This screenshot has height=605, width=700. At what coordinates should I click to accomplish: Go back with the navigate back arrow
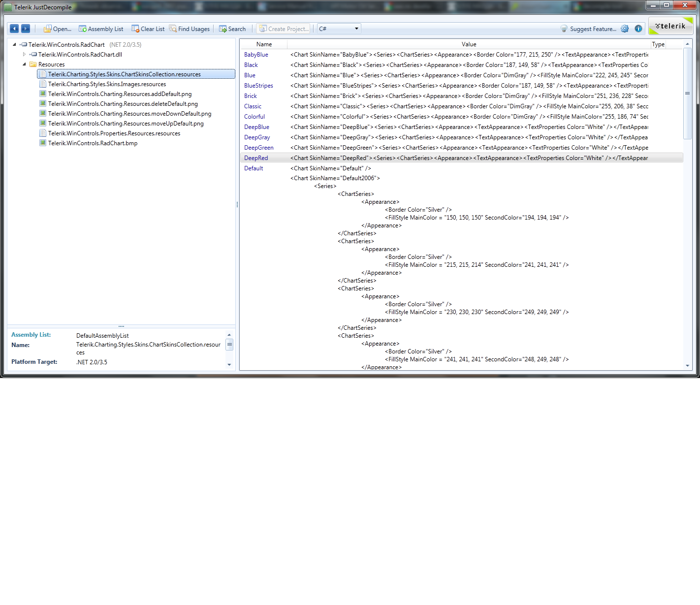[14, 29]
